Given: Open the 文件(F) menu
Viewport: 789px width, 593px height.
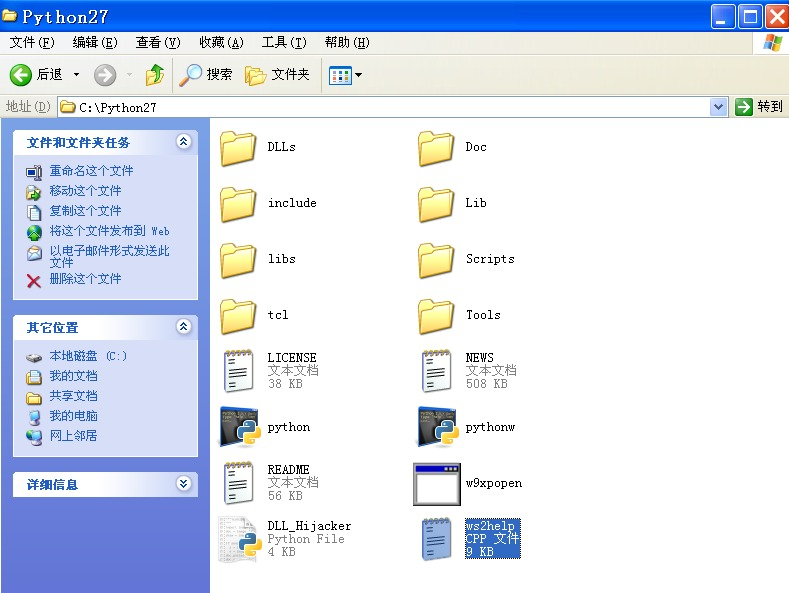Looking at the screenshot, I should 32,42.
